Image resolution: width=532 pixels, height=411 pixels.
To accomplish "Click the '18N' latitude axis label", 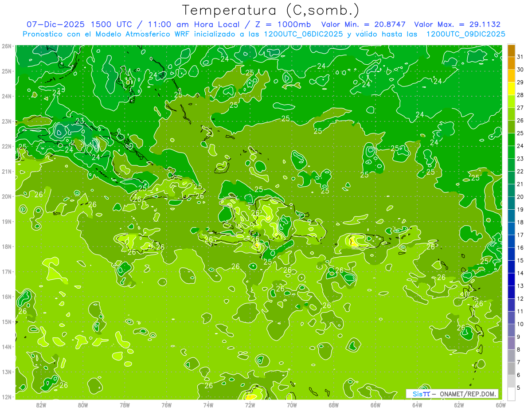I will [x=6, y=247].
